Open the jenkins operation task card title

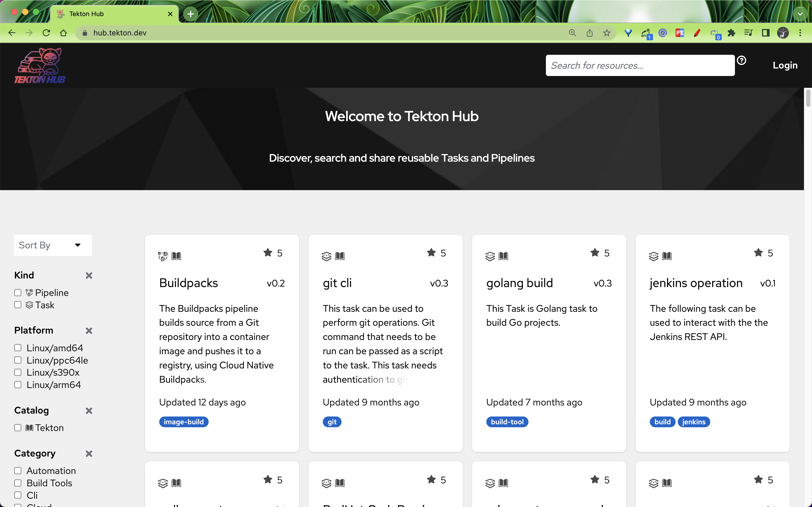point(696,283)
